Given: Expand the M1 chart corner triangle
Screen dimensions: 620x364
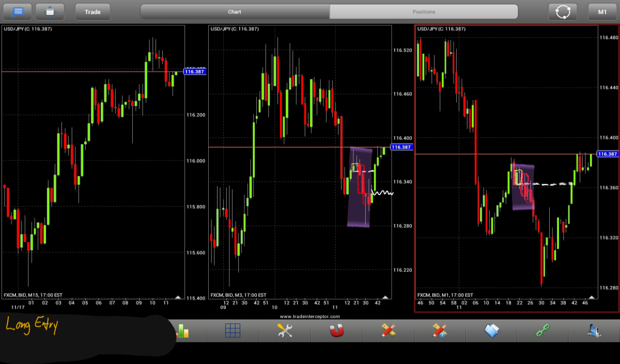Looking at the screenshot, I should [x=592, y=297].
